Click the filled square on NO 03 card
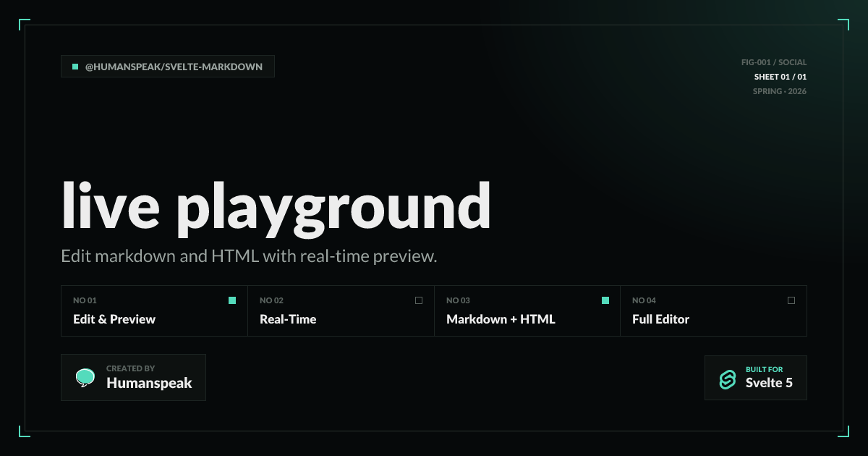 pyautogui.click(x=605, y=300)
